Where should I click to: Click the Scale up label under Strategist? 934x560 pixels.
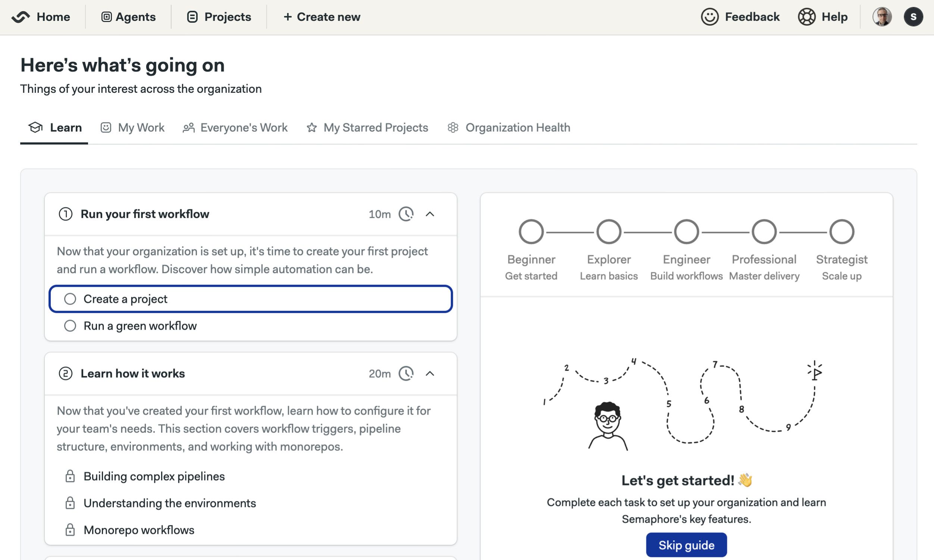[x=842, y=276]
